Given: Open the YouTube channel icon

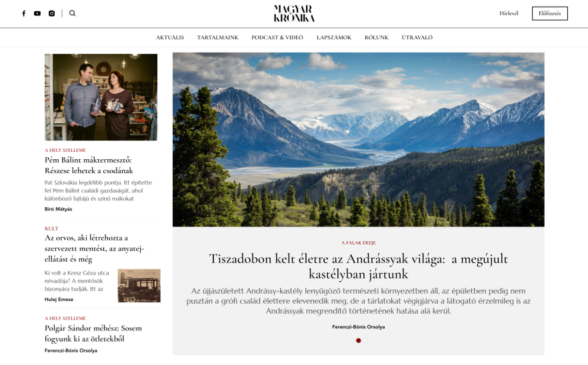Looking at the screenshot, I should pos(37,13).
